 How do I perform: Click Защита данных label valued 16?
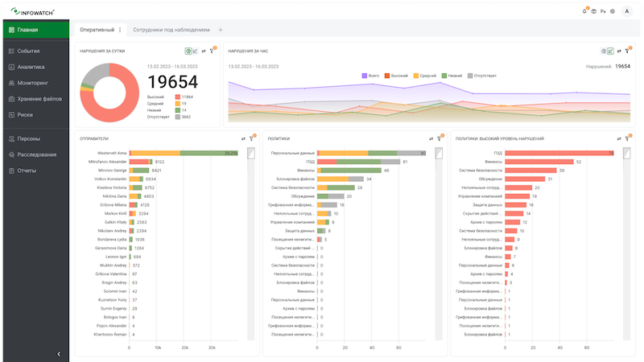coord(487,205)
